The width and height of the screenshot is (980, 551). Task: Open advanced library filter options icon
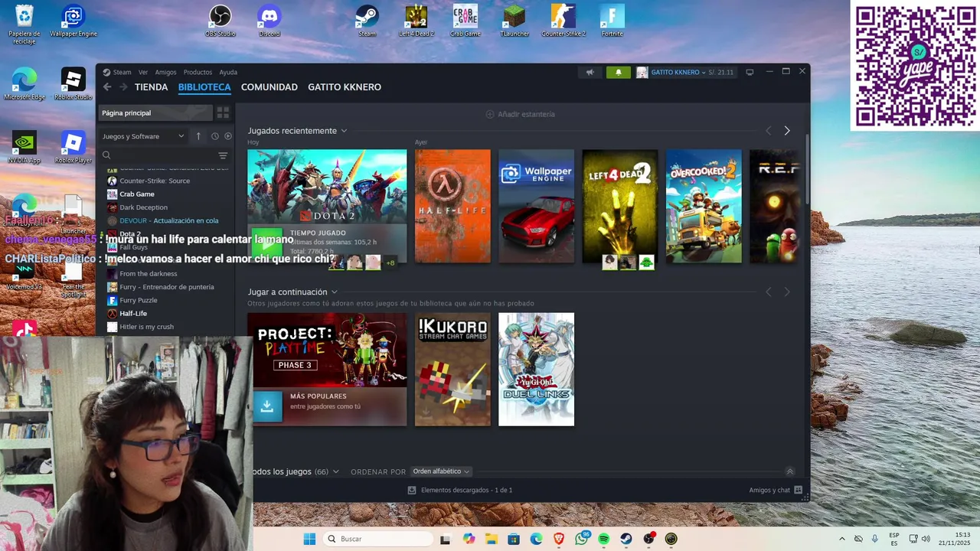[x=223, y=155]
